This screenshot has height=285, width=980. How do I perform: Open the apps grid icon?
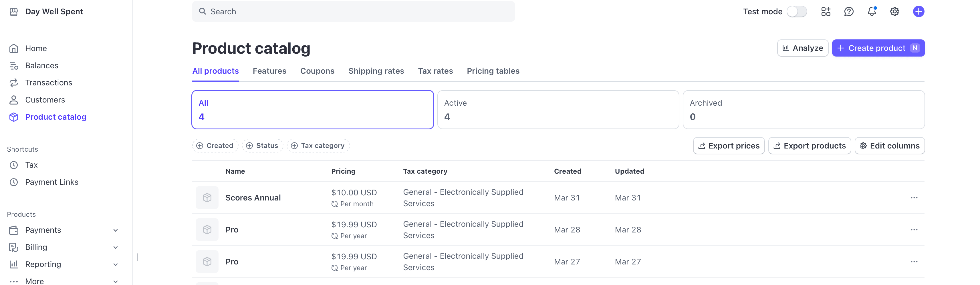(x=826, y=11)
